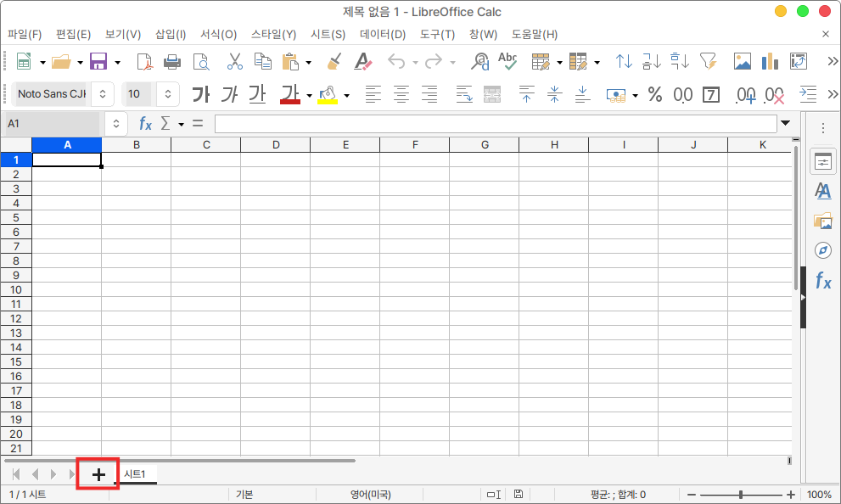Open the Functions panel in sidebar

pyautogui.click(x=822, y=281)
